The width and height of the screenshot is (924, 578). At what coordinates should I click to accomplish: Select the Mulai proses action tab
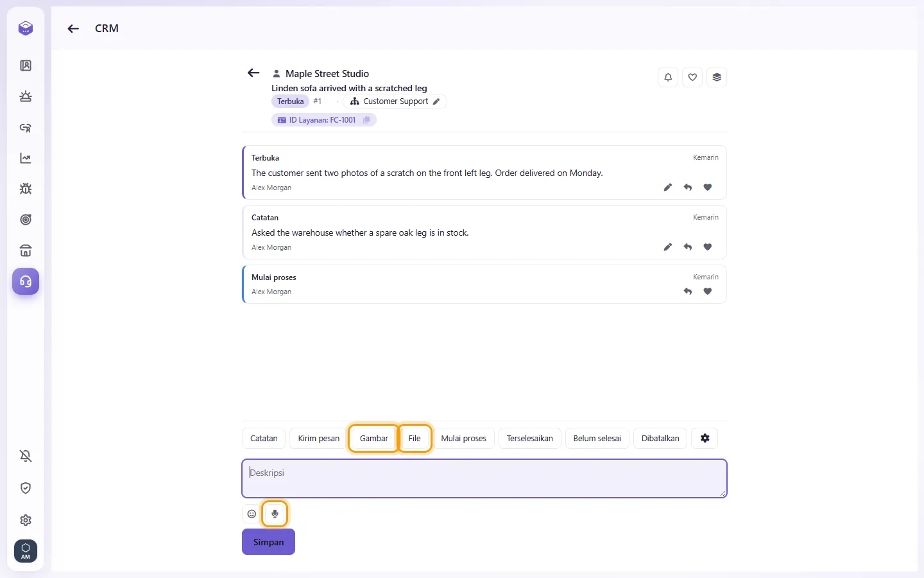(x=464, y=439)
